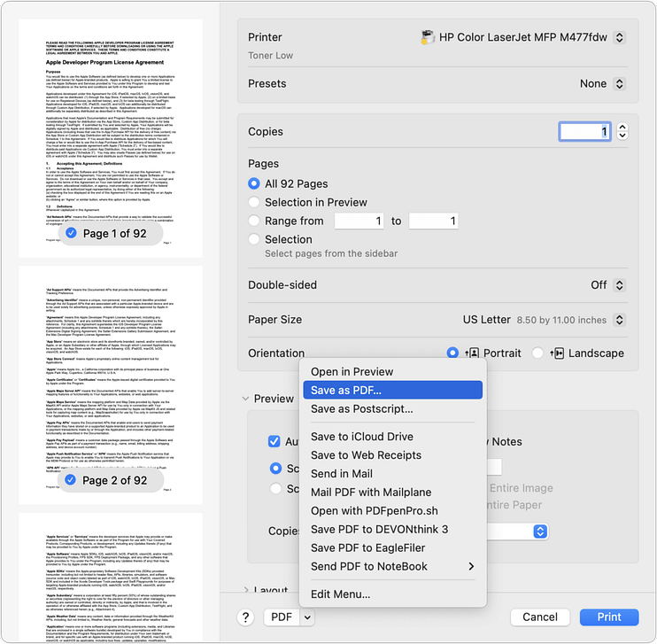Choose Edit Menu… item

point(392,594)
